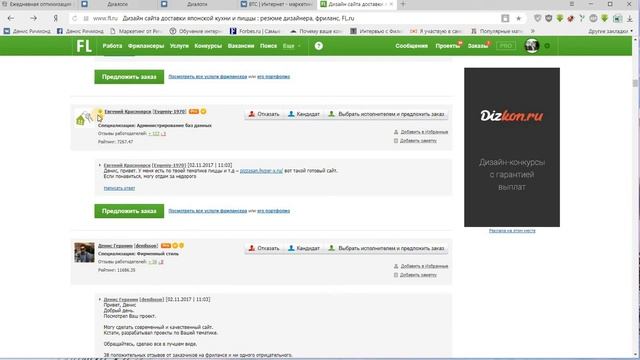This screenshot has width=640, height=360.
Task: Open the 'Конкурсы' menu item
Action: 208,46
